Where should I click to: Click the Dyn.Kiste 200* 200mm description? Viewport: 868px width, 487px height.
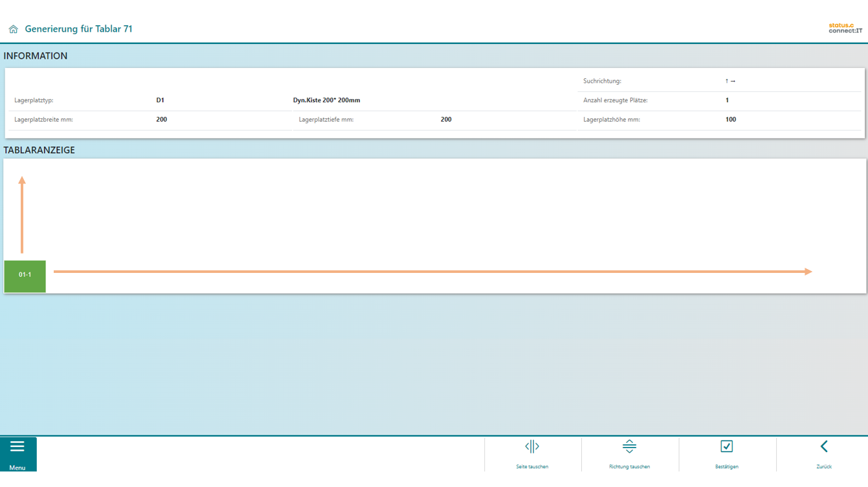pyautogui.click(x=326, y=100)
